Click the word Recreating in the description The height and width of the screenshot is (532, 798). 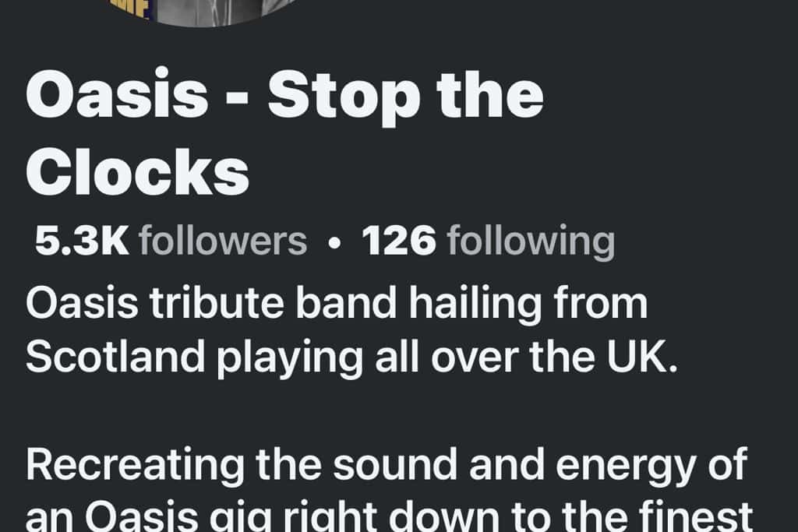pos(136,465)
